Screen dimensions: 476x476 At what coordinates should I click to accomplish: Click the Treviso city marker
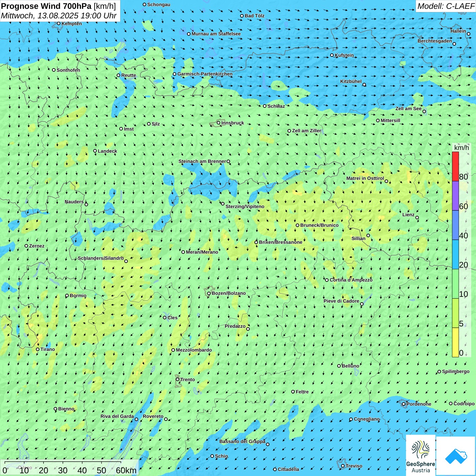(343, 466)
